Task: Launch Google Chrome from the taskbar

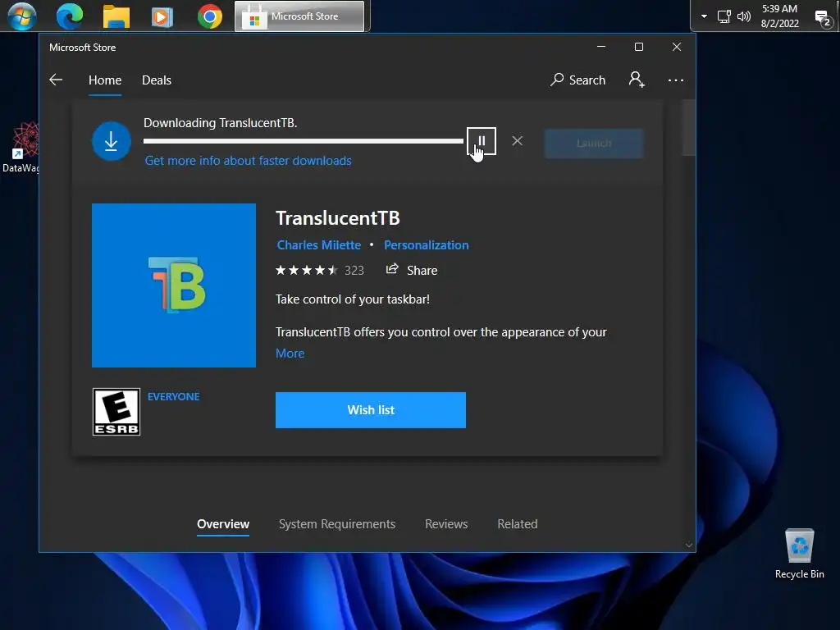Action: click(x=210, y=16)
